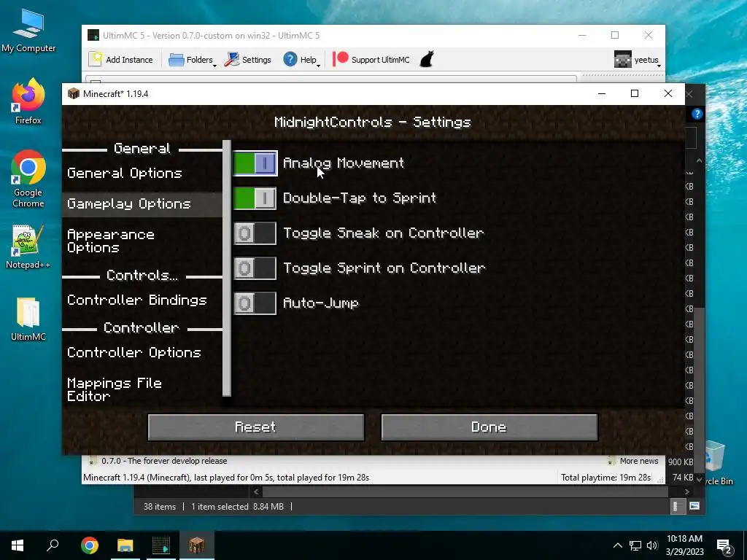The width and height of the screenshot is (747, 560).
Task: Click Explorer horizontal scrollbar left arrow
Action: tap(256, 492)
